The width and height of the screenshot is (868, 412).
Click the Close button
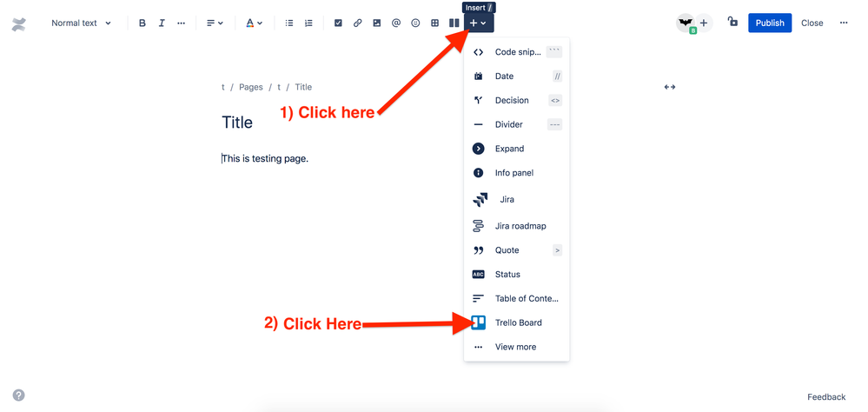(812, 23)
